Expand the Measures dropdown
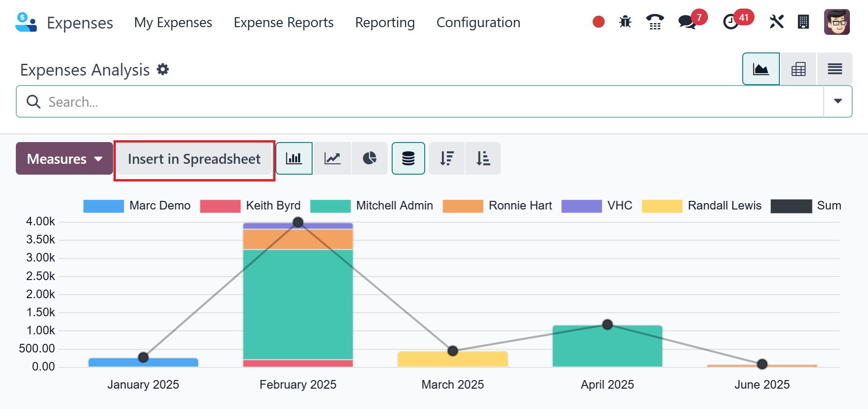This screenshot has width=868, height=409. click(x=64, y=159)
